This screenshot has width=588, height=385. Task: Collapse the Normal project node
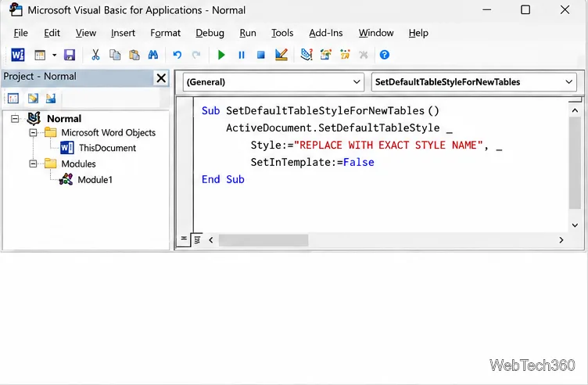15,119
